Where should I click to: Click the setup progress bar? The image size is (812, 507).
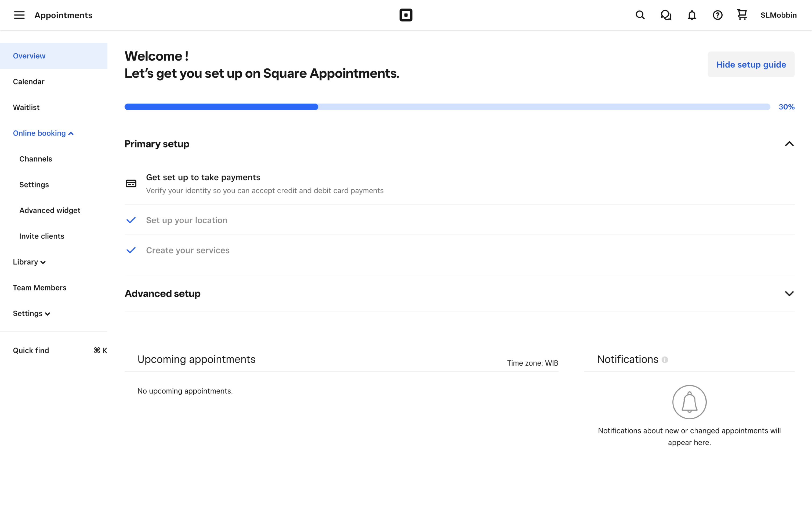tap(447, 107)
